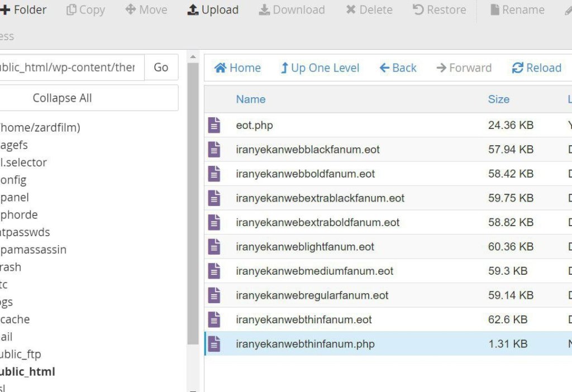Image resolution: width=572 pixels, height=392 pixels.
Task: Sort files by the Size column
Action: (x=498, y=99)
